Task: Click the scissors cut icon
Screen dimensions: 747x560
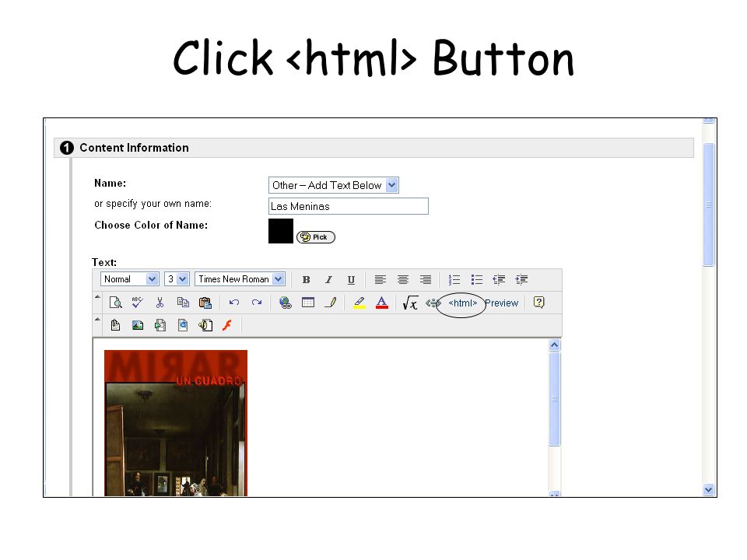Action: [160, 303]
